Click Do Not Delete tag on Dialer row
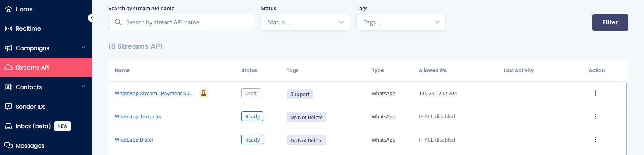Screen dimensions: 644x155 pos(307,140)
